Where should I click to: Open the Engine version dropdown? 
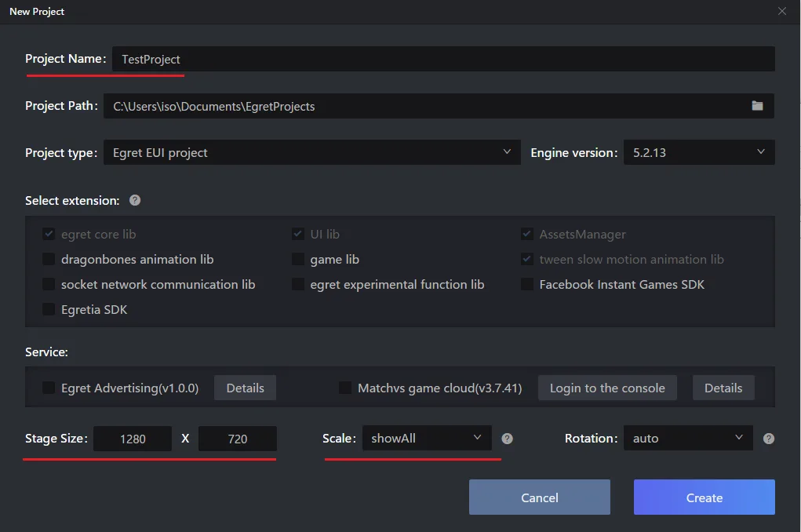pyautogui.click(x=699, y=152)
